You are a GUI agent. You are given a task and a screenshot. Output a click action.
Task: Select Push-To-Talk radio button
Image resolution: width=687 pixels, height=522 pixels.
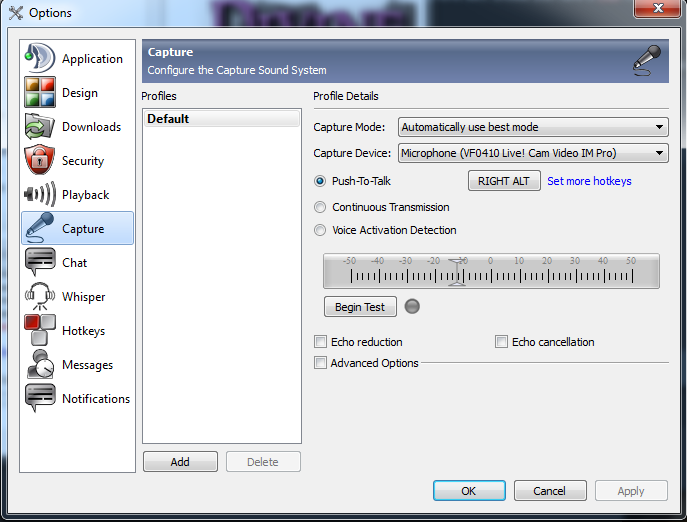click(320, 181)
